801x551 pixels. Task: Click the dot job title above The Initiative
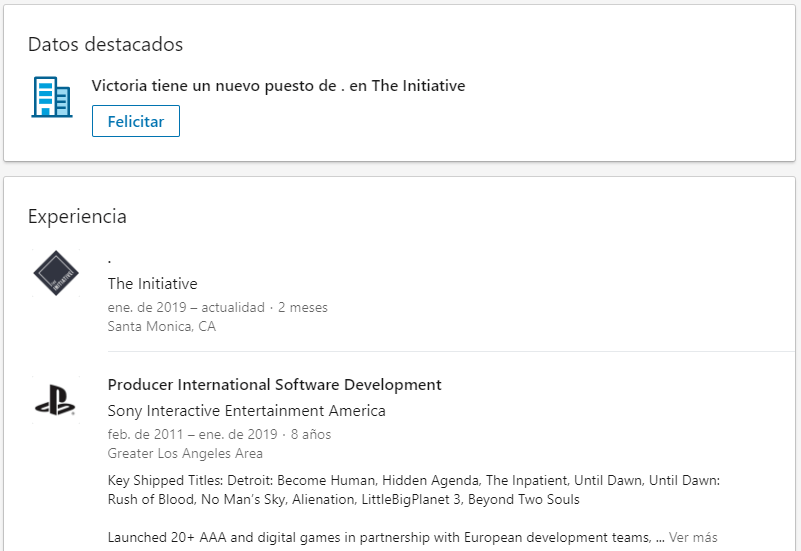pos(109,260)
